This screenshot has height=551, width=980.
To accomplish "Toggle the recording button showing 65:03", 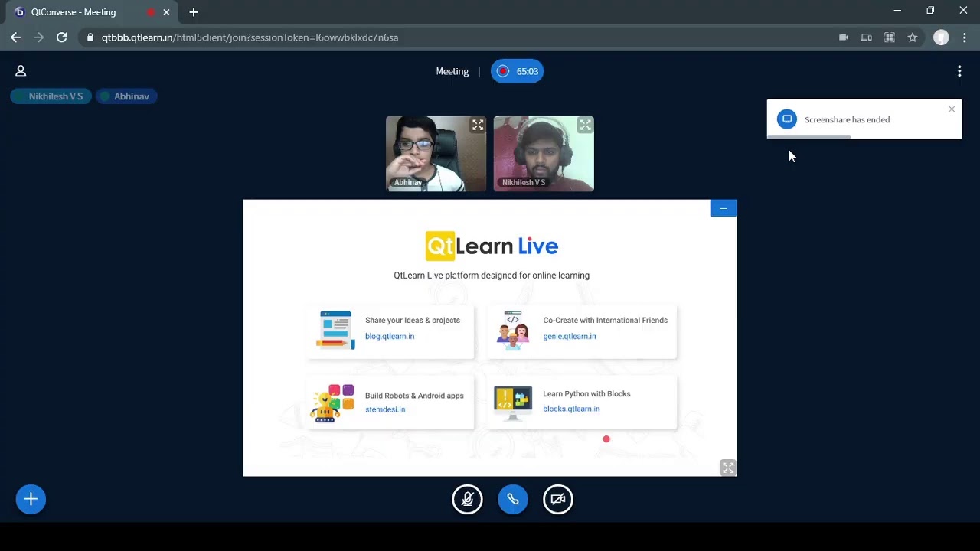I will pyautogui.click(x=518, y=71).
